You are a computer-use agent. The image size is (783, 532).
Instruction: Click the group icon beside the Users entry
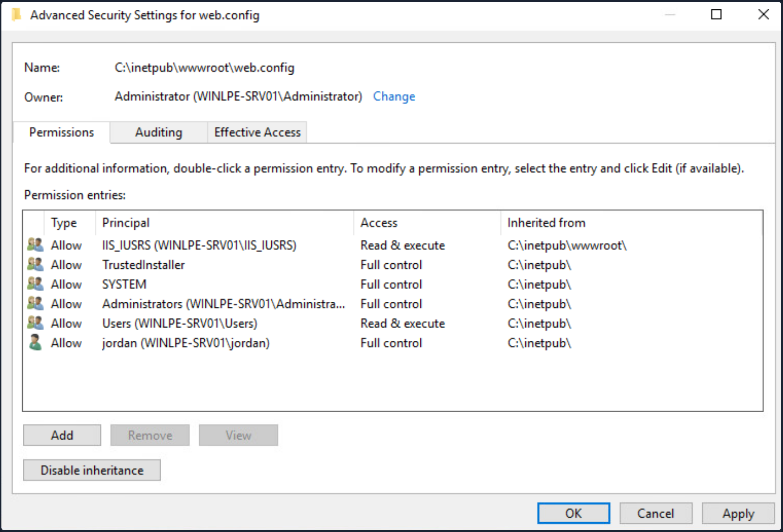point(34,323)
